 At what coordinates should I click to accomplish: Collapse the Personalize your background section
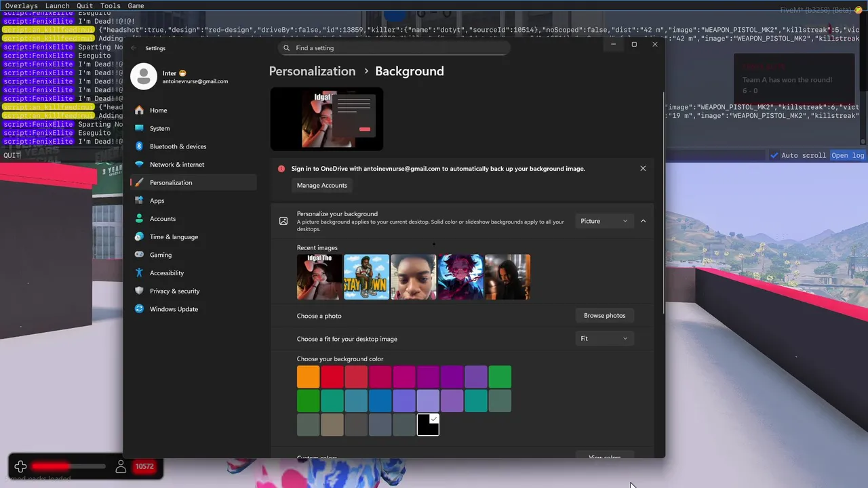[x=643, y=221]
